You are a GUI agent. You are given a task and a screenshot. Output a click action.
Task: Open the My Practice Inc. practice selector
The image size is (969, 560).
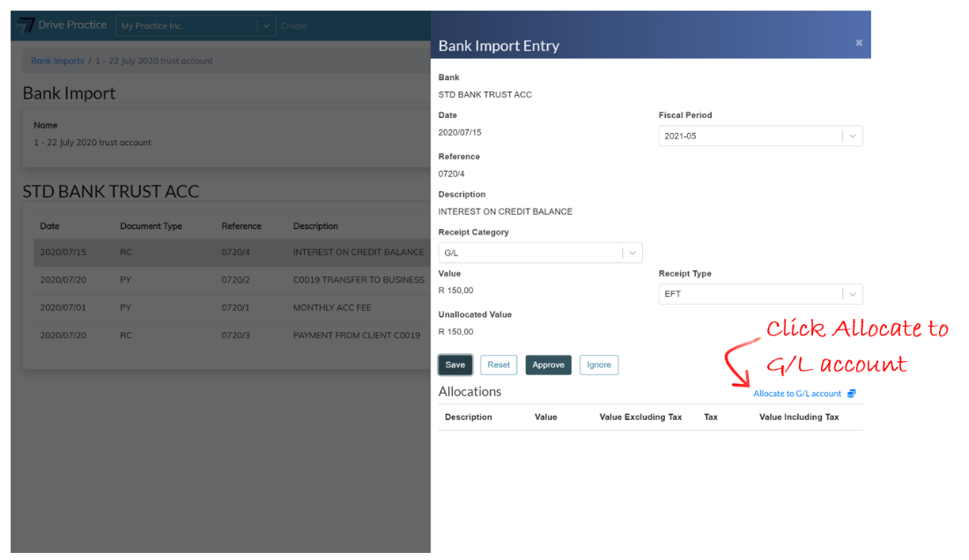click(196, 26)
